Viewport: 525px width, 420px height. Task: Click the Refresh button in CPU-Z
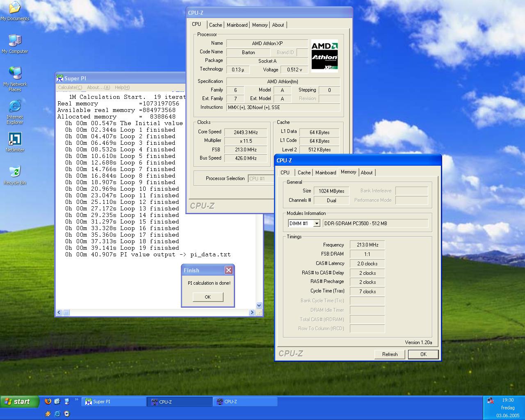click(x=390, y=354)
